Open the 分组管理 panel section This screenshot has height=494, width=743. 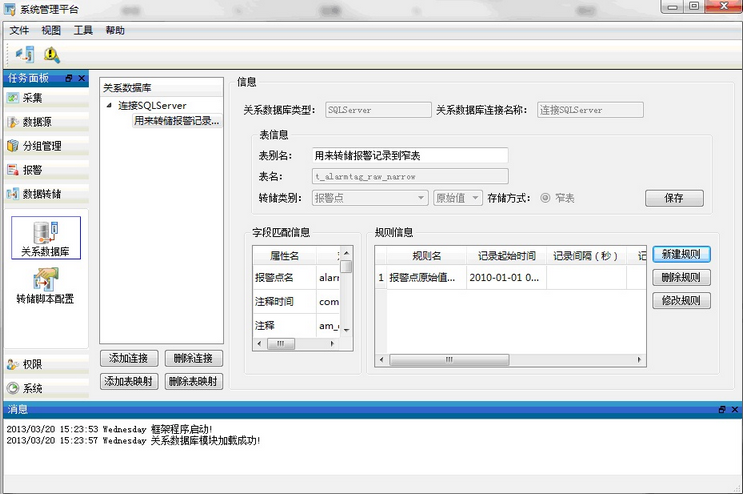point(46,146)
